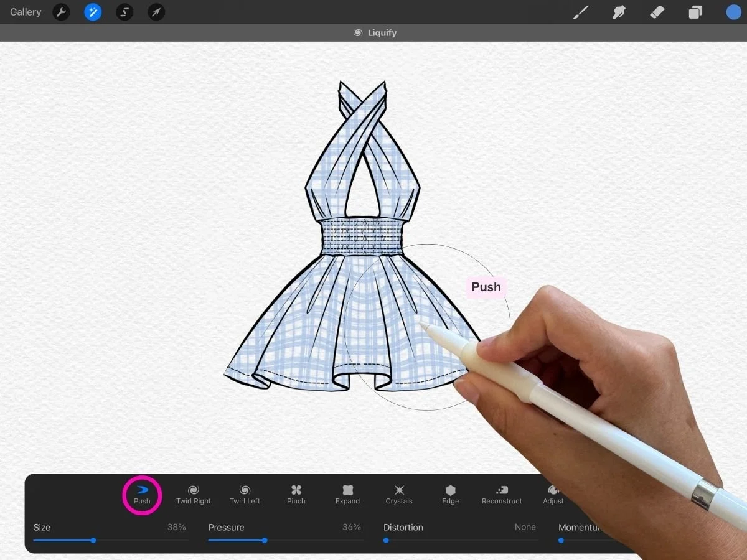Select the Smudge tool
Image resolution: width=747 pixels, height=560 pixels.
[x=619, y=12]
